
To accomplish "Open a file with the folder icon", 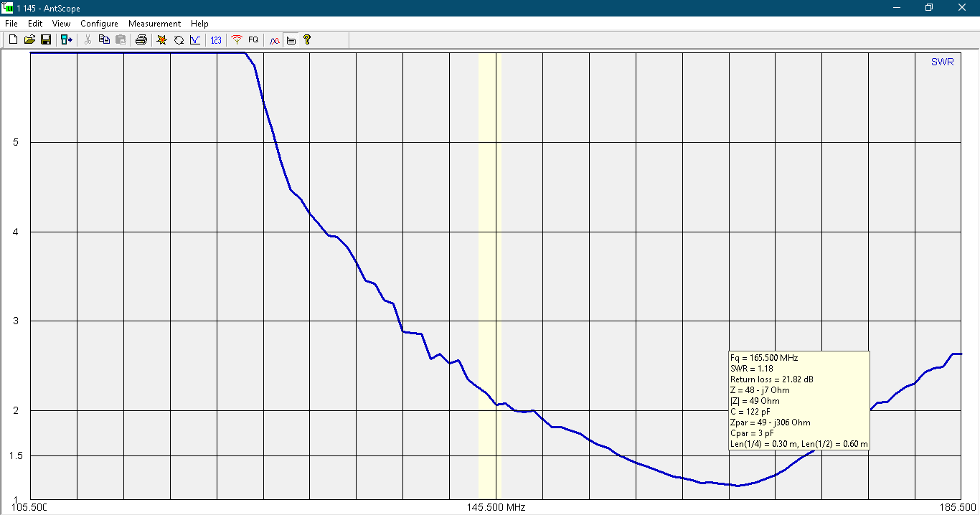I will point(29,40).
